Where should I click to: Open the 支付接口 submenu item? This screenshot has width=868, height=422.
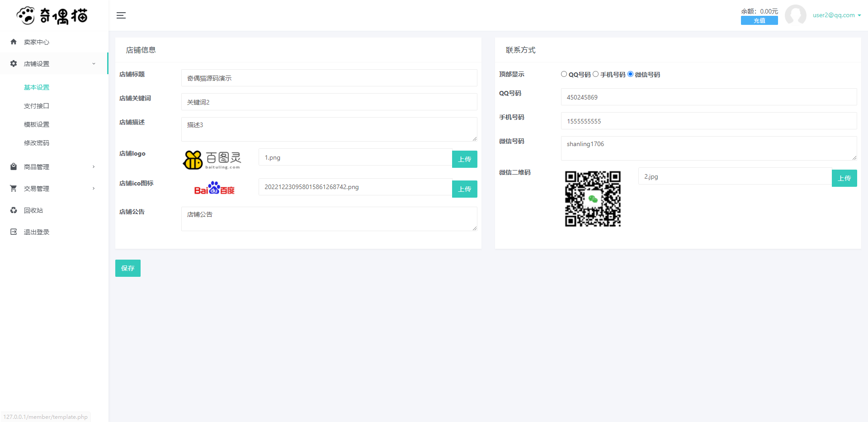point(37,106)
